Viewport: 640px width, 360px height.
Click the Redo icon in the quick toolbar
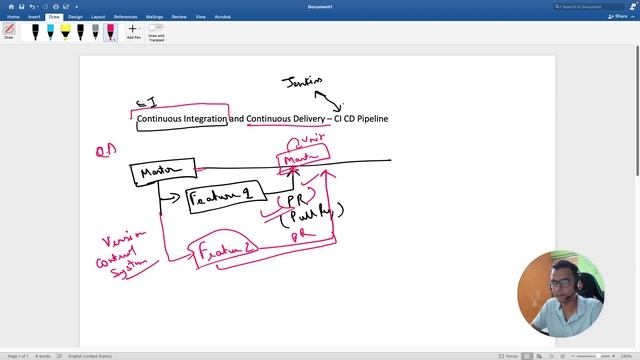coord(45,7)
